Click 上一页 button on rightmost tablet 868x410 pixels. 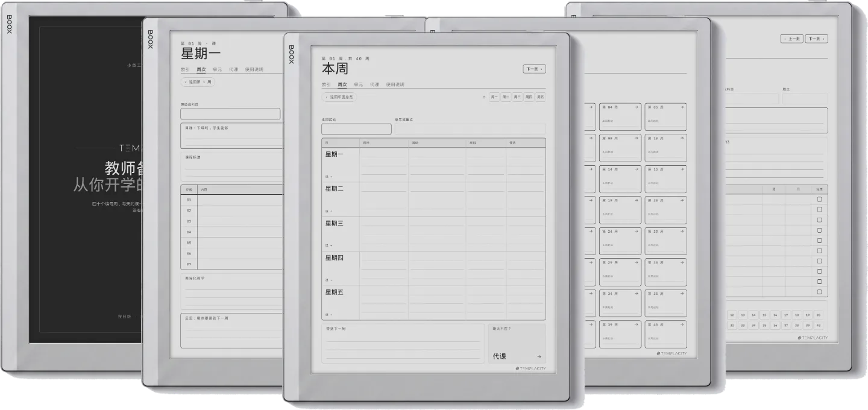[792, 39]
